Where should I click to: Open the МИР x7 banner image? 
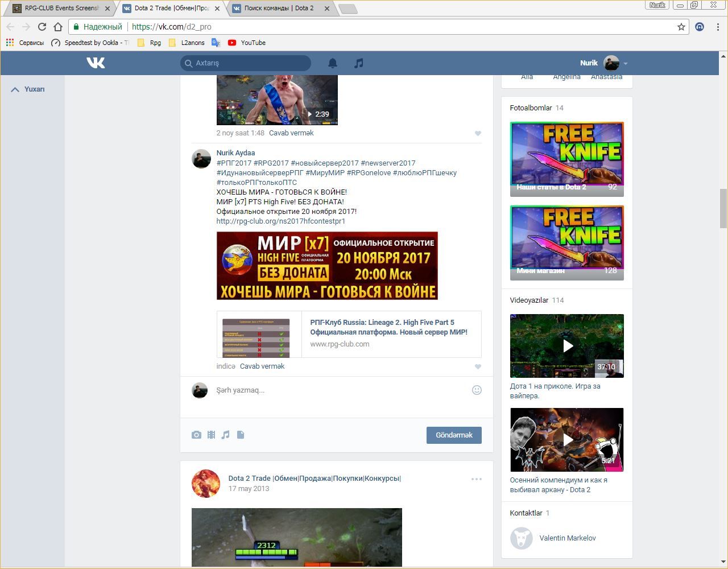tap(327, 266)
